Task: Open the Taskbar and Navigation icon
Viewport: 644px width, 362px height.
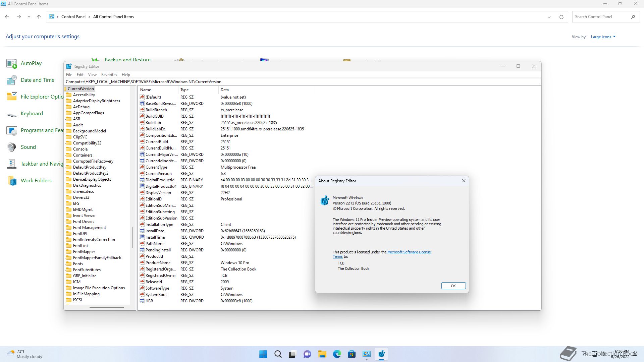Action: (x=35, y=164)
